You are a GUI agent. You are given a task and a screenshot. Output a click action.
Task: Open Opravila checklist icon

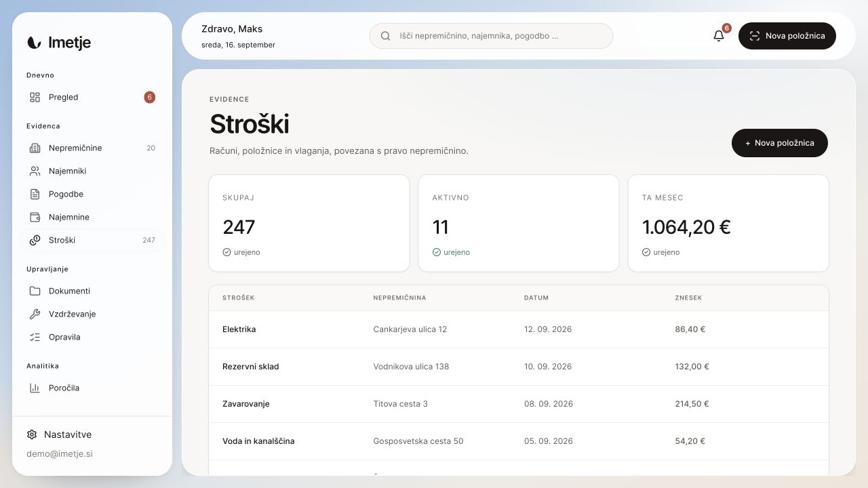(35, 337)
